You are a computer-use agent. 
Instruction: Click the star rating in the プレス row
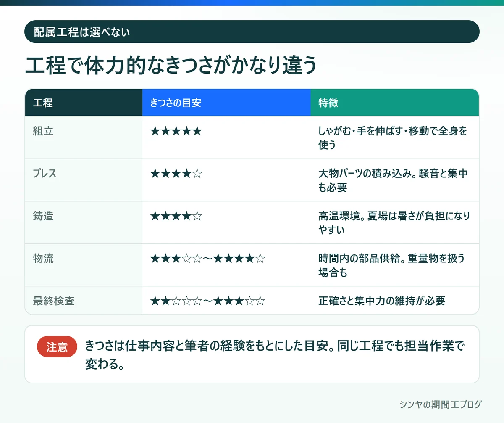click(176, 174)
